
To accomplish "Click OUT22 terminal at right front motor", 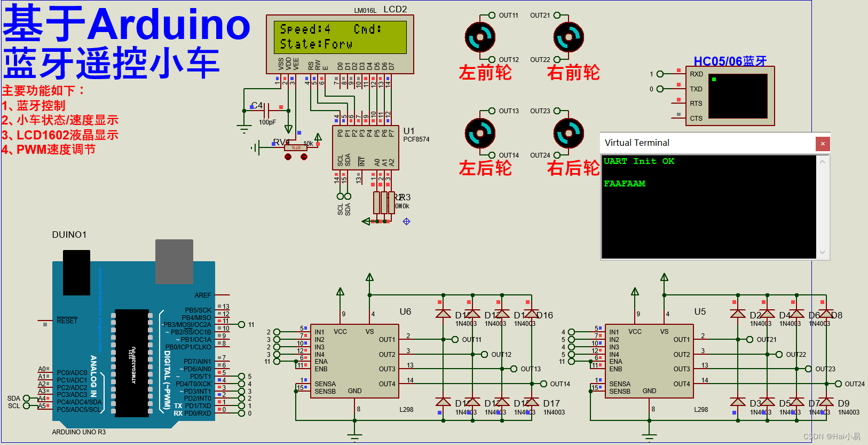I will 557,59.
